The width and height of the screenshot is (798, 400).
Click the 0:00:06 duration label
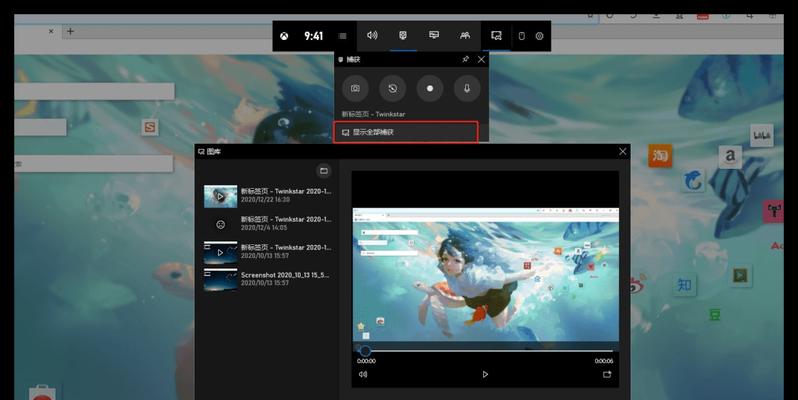point(604,361)
